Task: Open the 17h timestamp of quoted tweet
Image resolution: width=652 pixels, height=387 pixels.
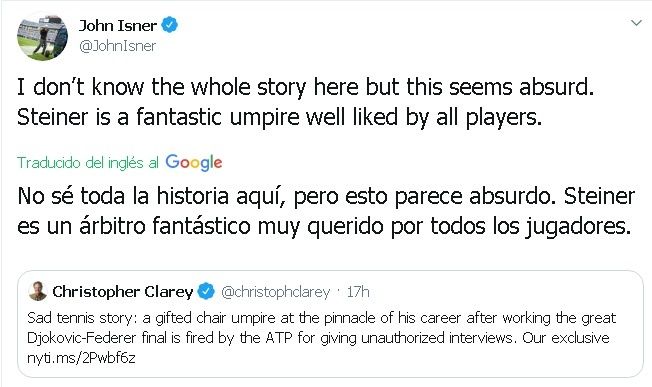Action: click(x=358, y=292)
